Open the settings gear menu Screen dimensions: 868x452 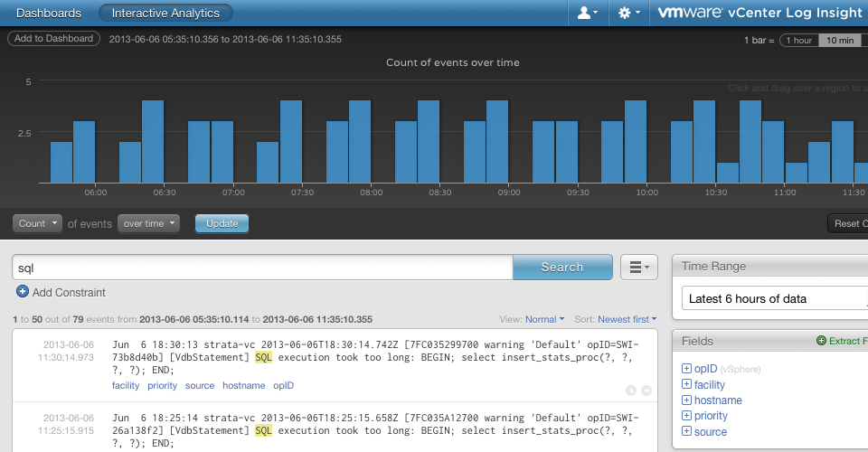click(629, 13)
